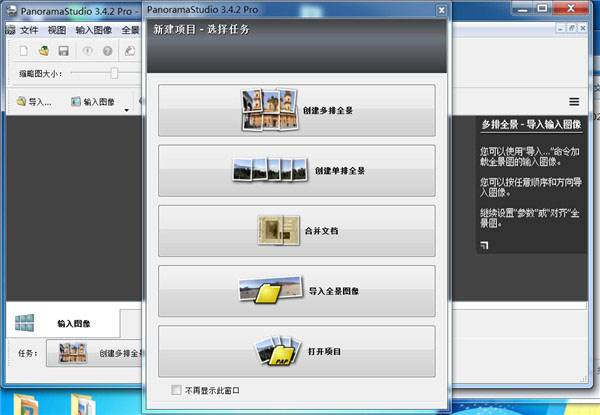Close the 新建项目 dialog
600x415 pixels.
(442, 10)
